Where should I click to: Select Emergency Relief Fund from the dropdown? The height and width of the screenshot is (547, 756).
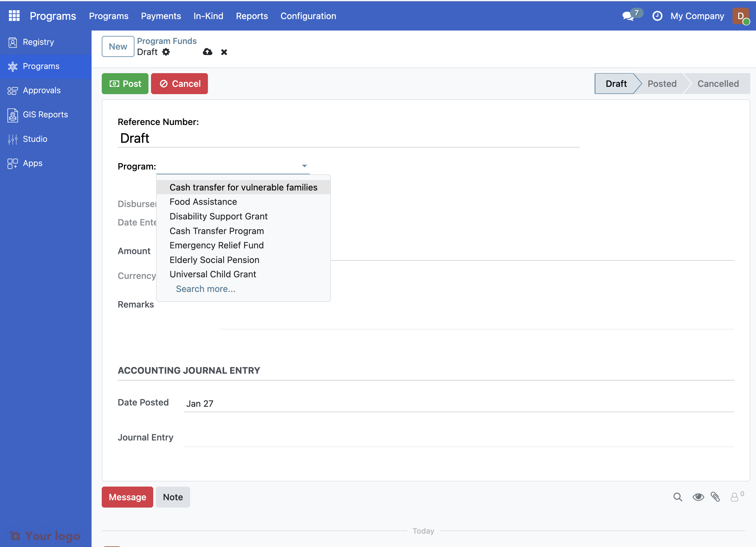217,245
